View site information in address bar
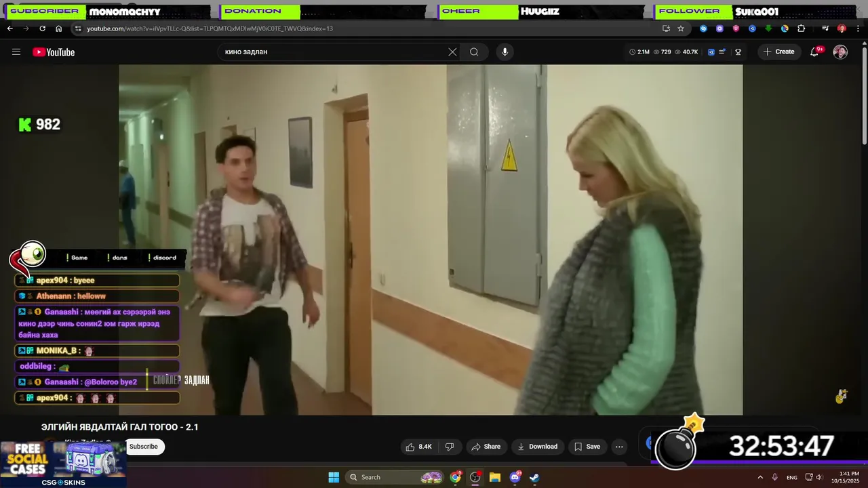The width and height of the screenshot is (868, 488). pyautogui.click(x=78, y=28)
